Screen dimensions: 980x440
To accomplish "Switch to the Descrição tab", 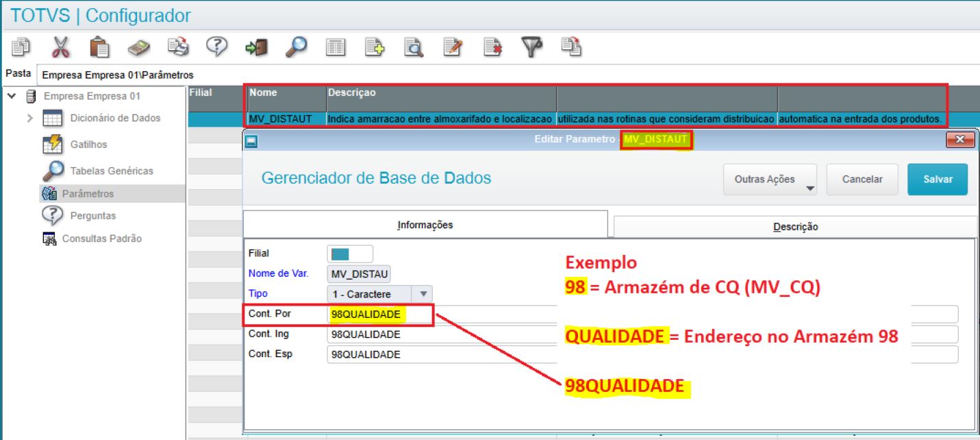I will click(x=796, y=227).
